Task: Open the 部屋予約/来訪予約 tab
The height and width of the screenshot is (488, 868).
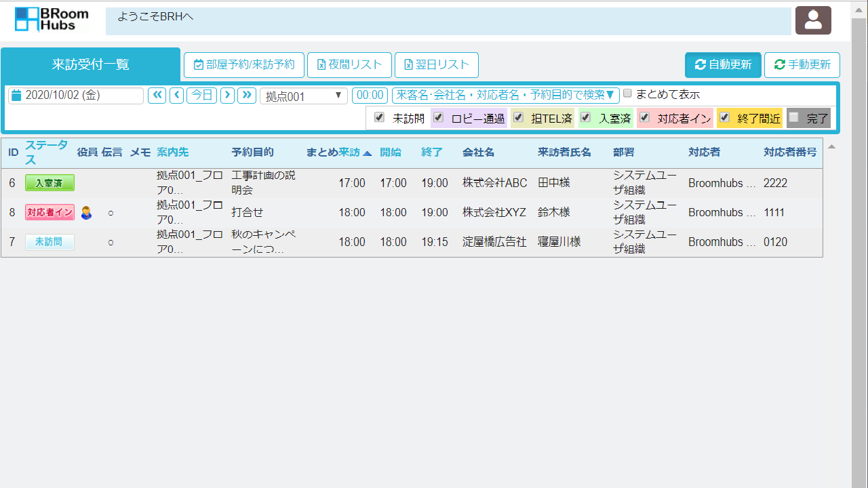Action: pyautogui.click(x=244, y=65)
